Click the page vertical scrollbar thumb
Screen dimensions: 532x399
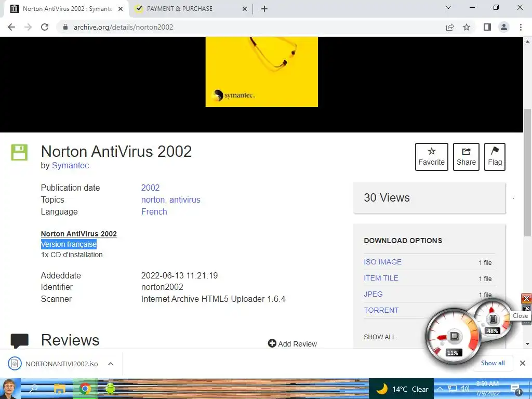pos(527,172)
